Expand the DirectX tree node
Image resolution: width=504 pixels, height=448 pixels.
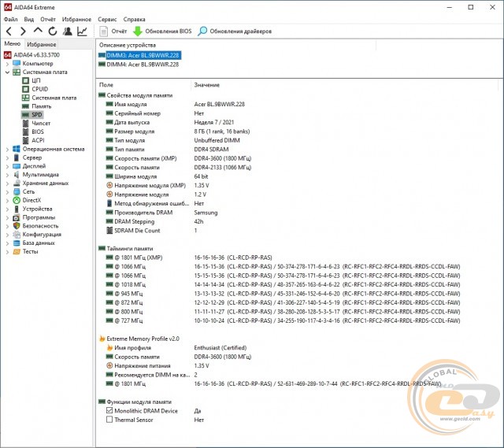[7, 201]
